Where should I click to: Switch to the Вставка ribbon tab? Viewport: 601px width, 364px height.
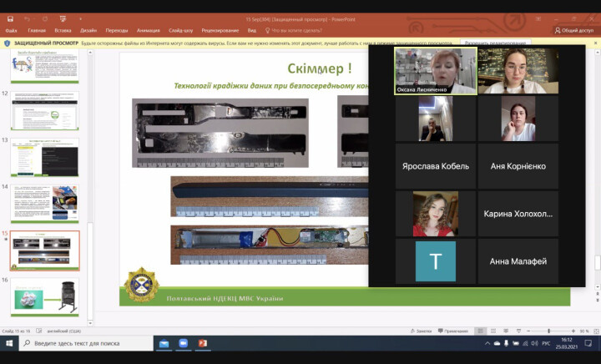(63, 30)
